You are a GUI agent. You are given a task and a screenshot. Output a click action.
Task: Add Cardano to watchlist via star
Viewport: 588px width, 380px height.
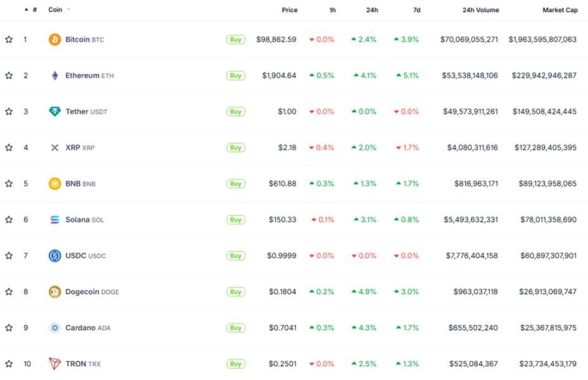click(x=9, y=328)
